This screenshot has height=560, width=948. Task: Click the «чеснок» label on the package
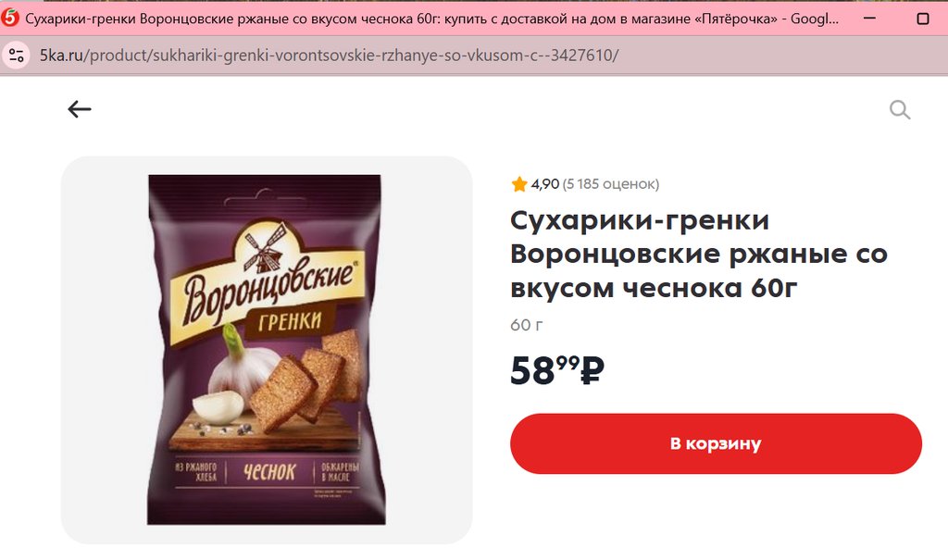tap(269, 472)
